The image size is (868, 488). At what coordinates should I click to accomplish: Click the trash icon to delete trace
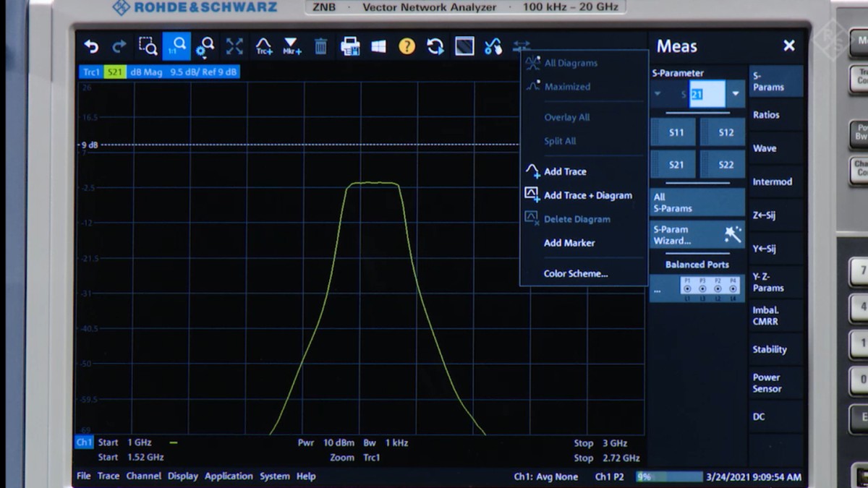[x=321, y=46]
